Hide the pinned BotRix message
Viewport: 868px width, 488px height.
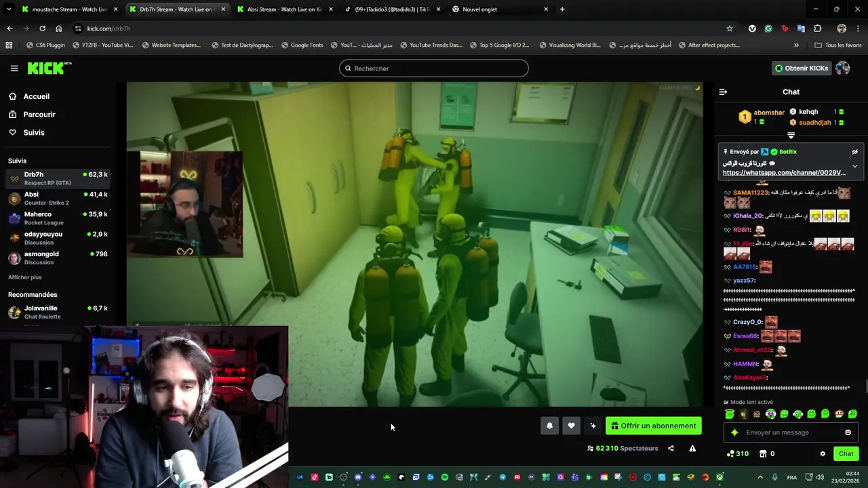[x=854, y=152]
